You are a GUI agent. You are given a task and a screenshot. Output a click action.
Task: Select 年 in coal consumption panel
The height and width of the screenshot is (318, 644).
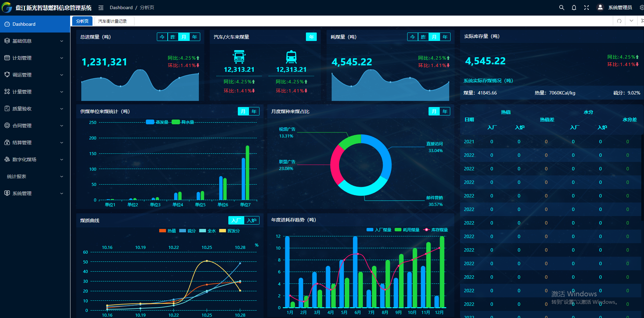[x=445, y=37]
